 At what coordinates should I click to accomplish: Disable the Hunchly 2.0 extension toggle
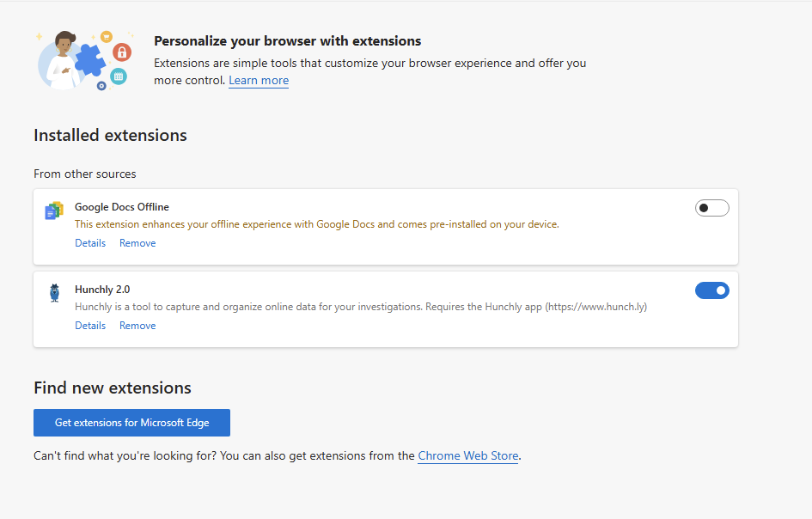(x=711, y=290)
